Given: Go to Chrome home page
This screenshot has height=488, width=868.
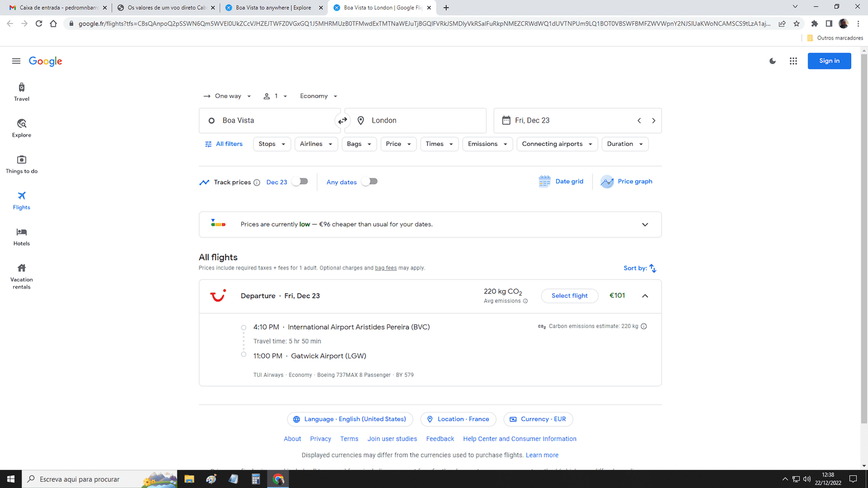Looking at the screenshot, I should [53, 23].
